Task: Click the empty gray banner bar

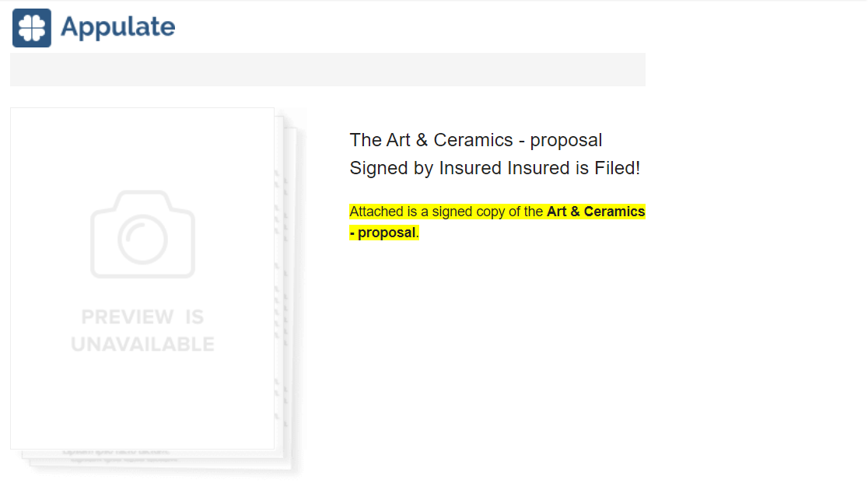Action: coord(327,70)
